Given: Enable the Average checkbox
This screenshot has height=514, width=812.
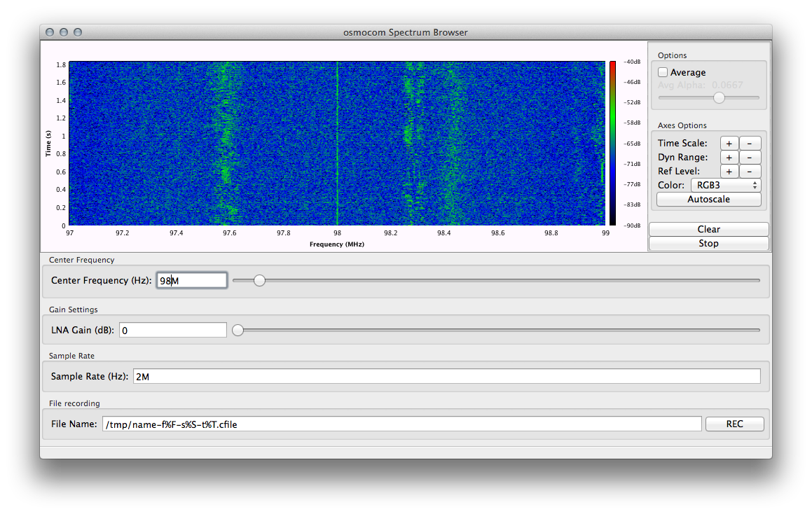Looking at the screenshot, I should (663, 72).
